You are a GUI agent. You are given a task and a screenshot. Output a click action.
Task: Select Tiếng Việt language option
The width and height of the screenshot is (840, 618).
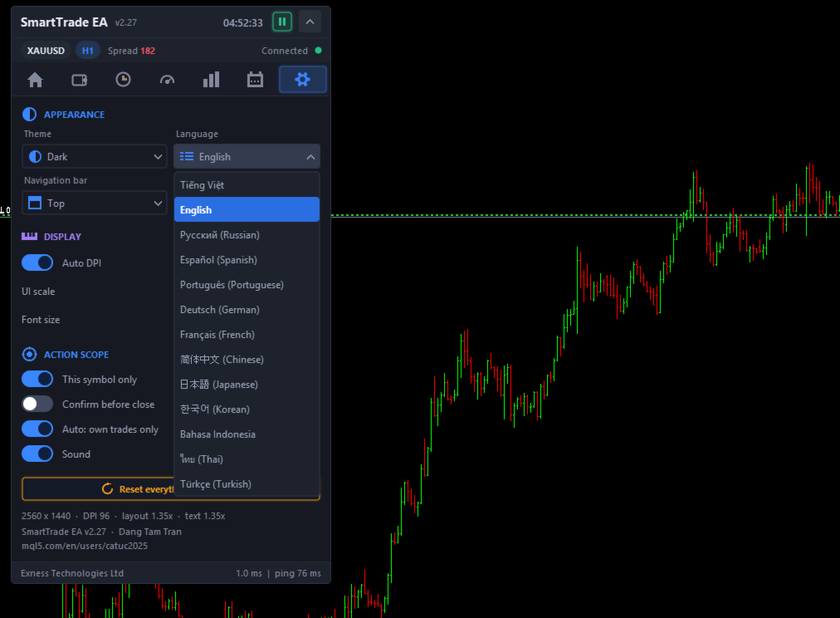[247, 185]
